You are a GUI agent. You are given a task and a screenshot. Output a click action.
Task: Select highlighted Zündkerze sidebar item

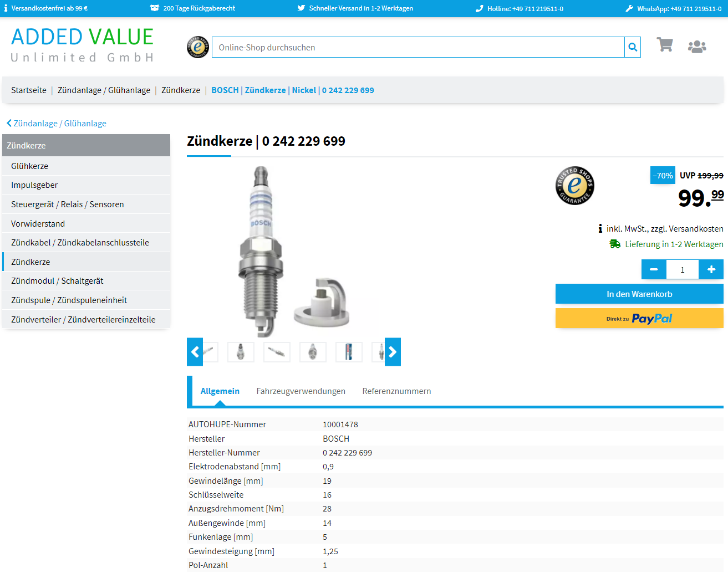coord(86,262)
